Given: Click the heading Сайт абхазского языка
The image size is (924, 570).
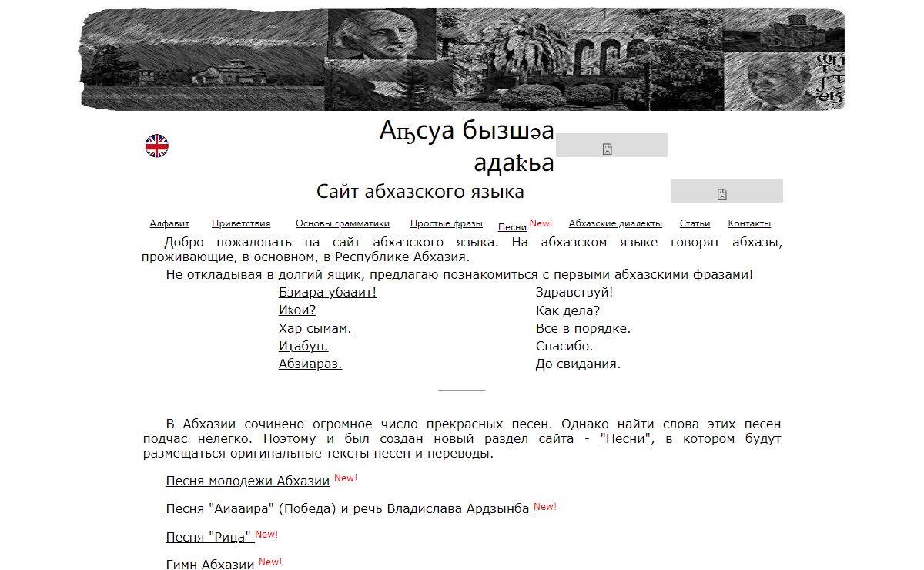Looking at the screenshot, I should pyautogui.click(x=420, y=192).
